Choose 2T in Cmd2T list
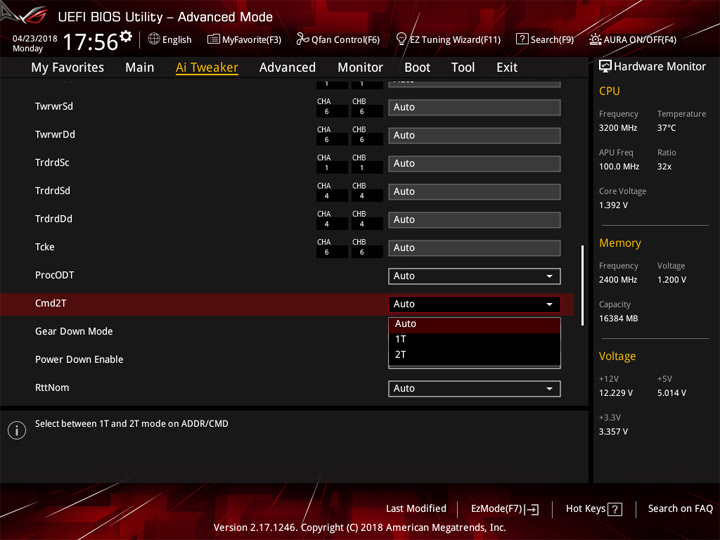The height and width of the screenshot is (540, 720). point(474,354)
